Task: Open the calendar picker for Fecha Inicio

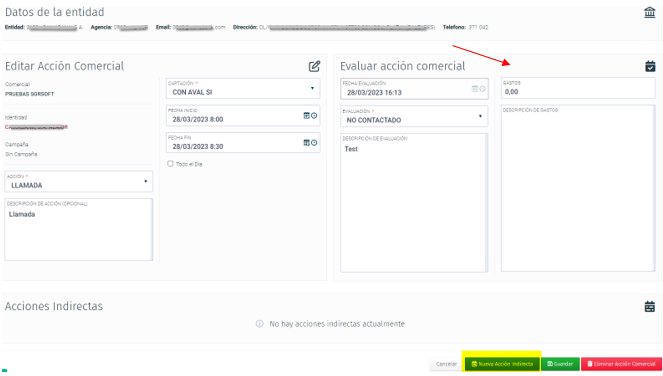Action: pos(307,115)
